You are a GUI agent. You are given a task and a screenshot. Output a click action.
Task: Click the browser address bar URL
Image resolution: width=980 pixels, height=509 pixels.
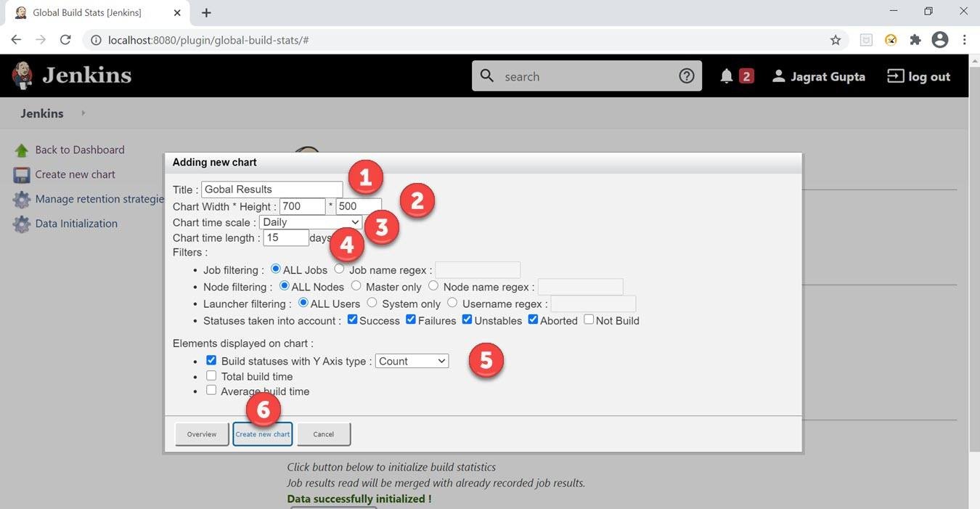coord(208,40)
